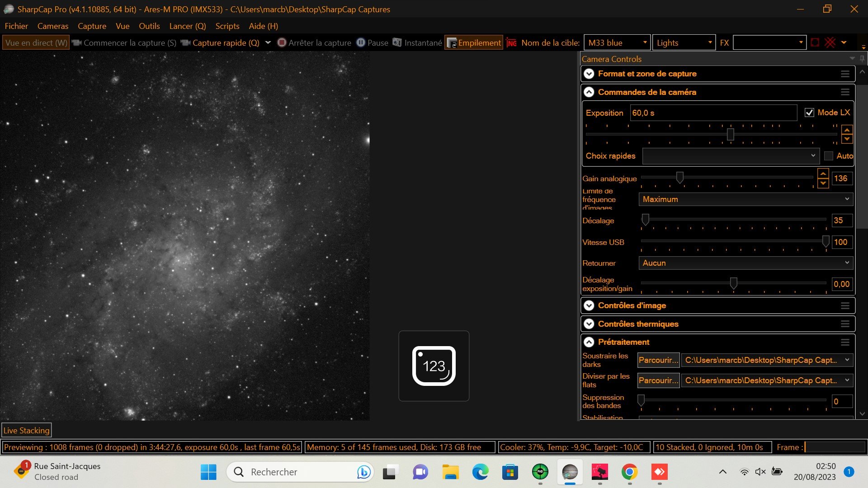Click the Empilement live stacking button

pos(474,42)
